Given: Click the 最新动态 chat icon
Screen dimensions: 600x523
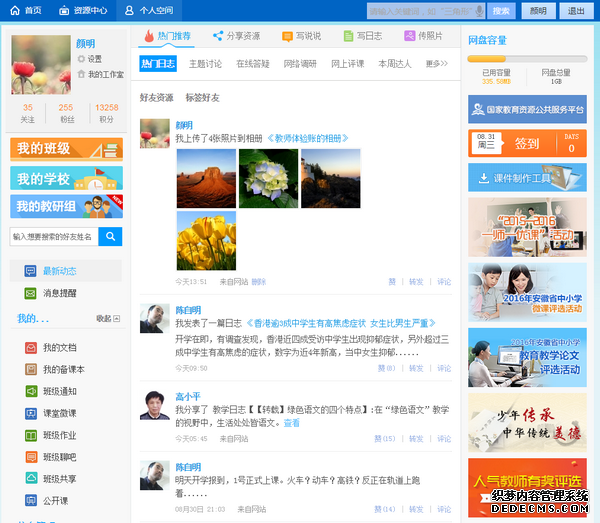Looking at the screenshot, I should click(x=31, y=271).
